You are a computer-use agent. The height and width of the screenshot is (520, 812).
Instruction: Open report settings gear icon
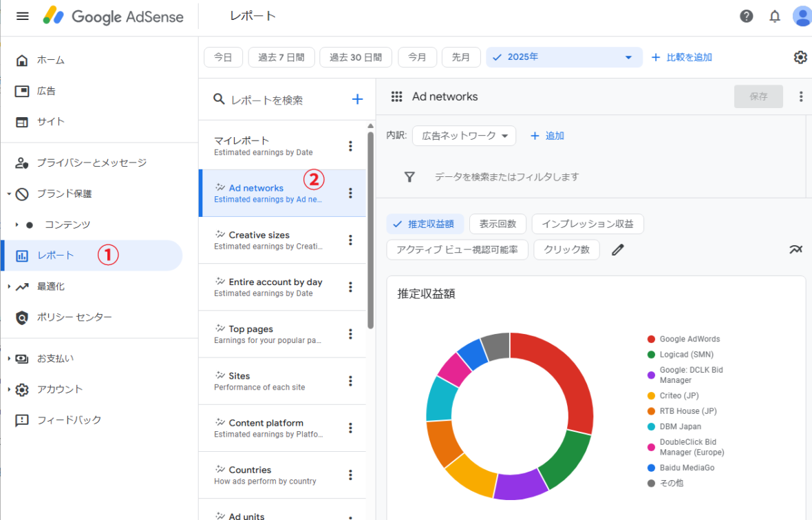pyautogui.click(x=800, y=57)
